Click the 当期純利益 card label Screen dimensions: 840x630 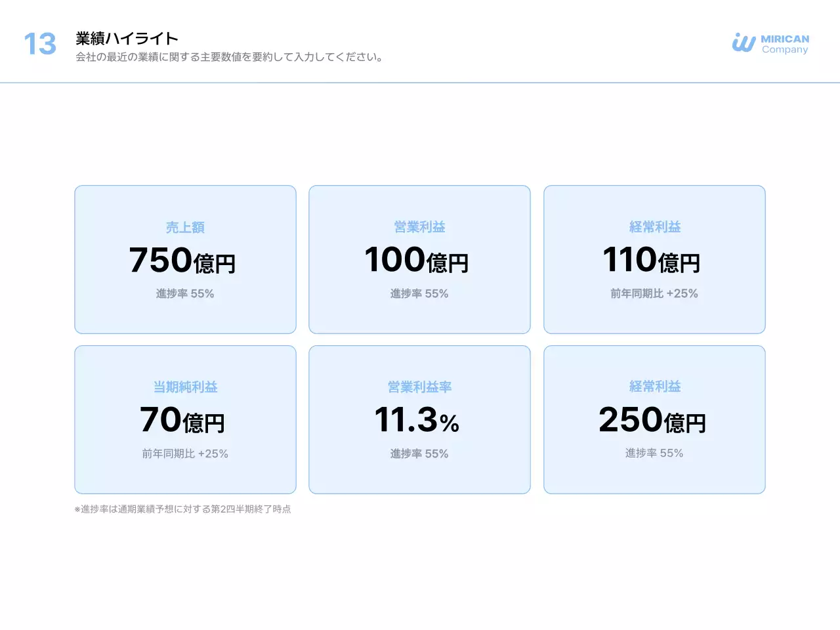(x=185, y=387)
